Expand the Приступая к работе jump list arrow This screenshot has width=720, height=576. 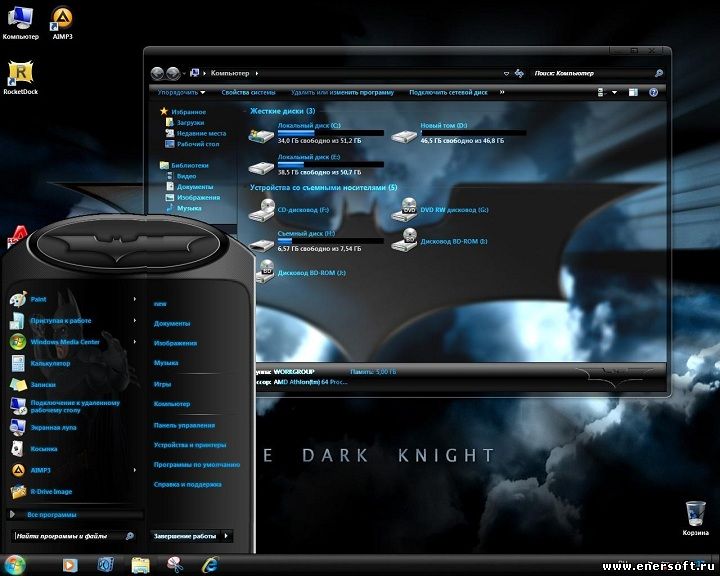pyautogui.click(x=135, y=320)
